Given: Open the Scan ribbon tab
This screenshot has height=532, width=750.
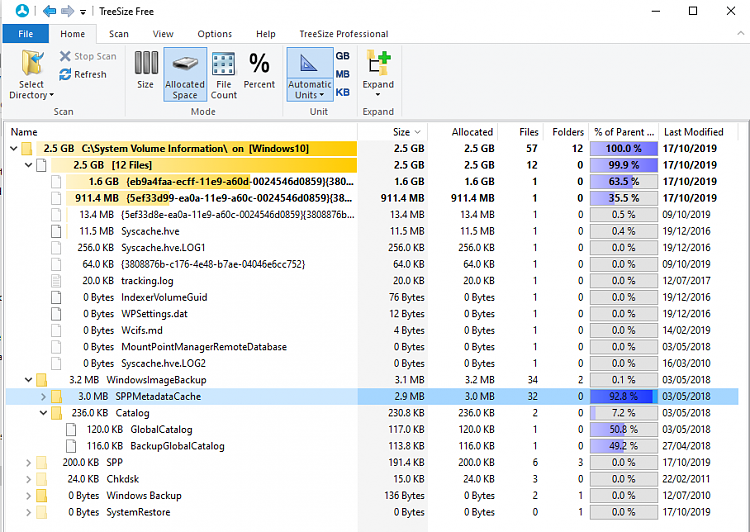Looking at the screenshot, I should click(119, 34).
